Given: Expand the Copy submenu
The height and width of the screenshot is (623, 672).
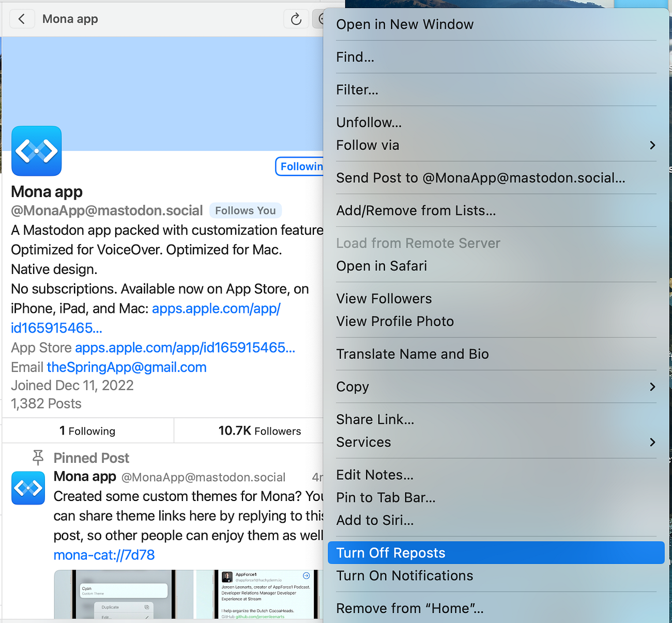Looking at the screenshot, I should coord(496,387).
